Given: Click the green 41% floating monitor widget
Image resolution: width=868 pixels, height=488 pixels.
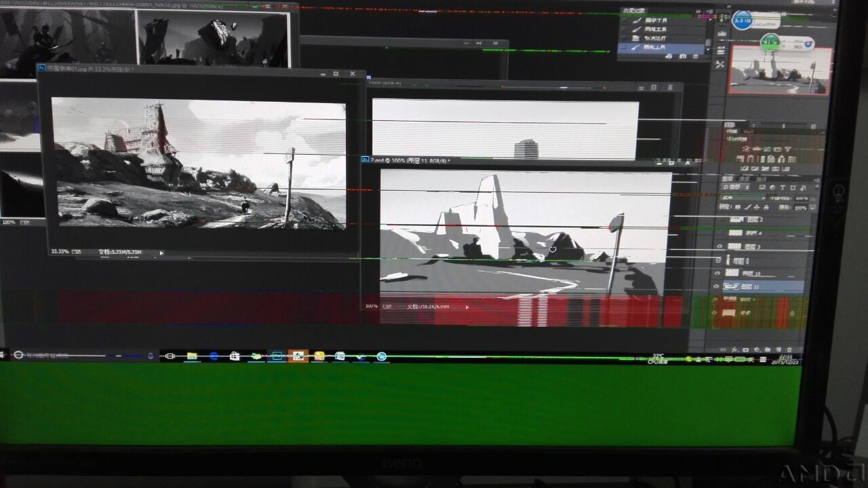Looking at the screenshot, I should coord(770,43).
